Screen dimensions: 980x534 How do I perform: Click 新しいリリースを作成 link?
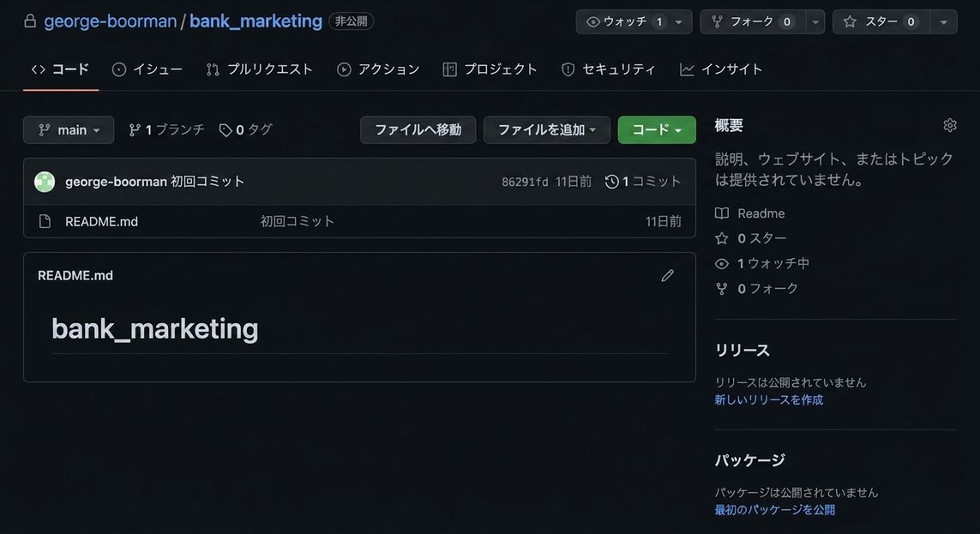[x=769, y=399]
